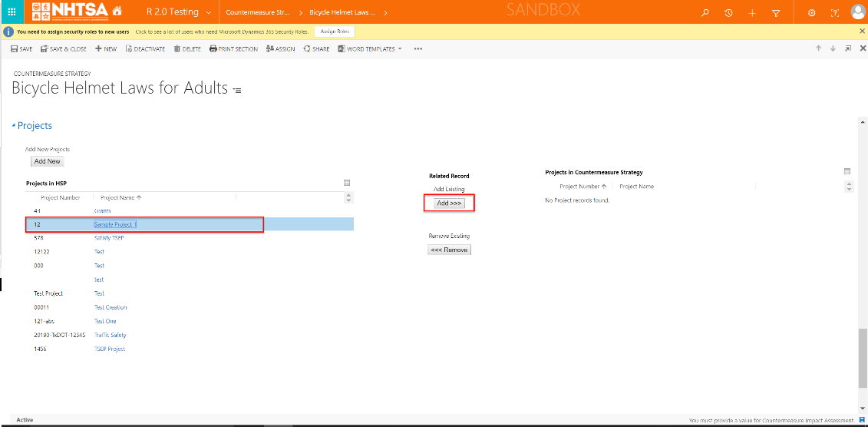The height and width of the screenshot is (427, 868).
Task: Click Save & Close in command bar
Action: pos(64,48)
